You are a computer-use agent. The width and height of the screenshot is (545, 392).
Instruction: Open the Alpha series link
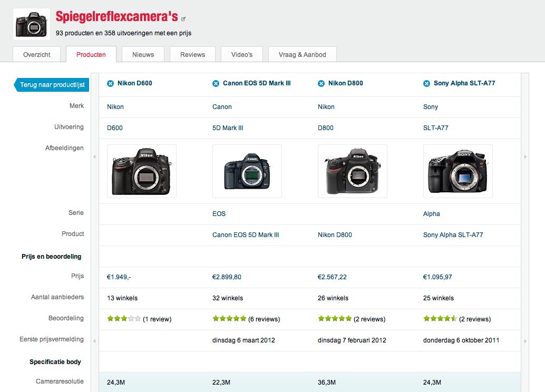pos(431,214)
